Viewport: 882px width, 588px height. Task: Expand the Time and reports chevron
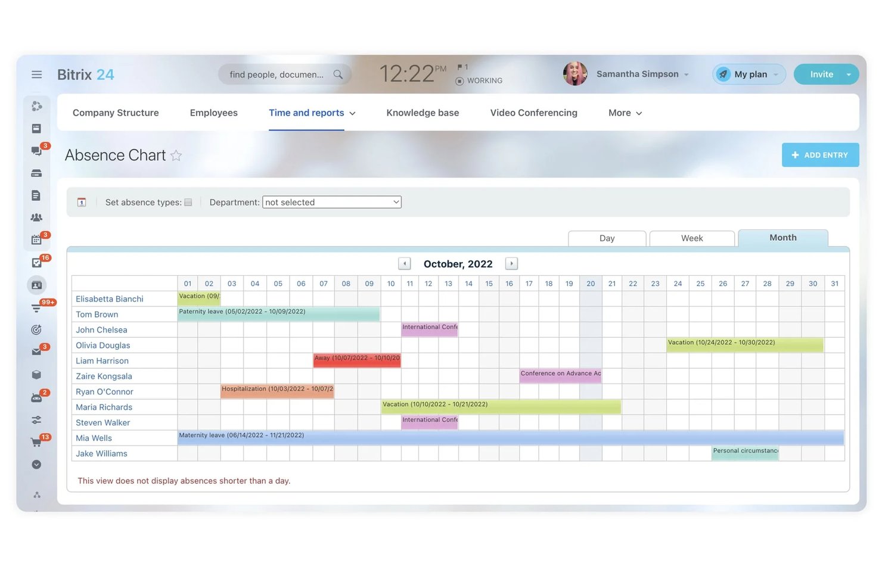(x=352, y=113)
